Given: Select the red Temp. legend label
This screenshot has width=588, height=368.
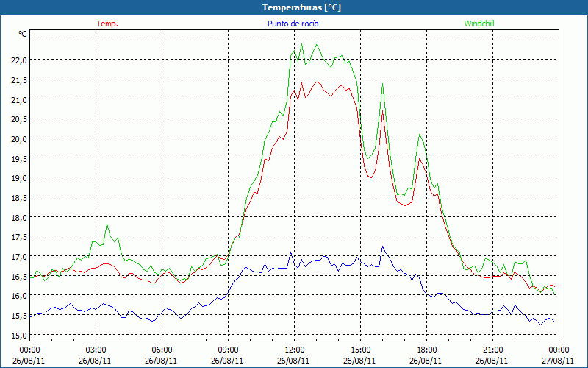Looking at the screenshot, I should point(107,24).
